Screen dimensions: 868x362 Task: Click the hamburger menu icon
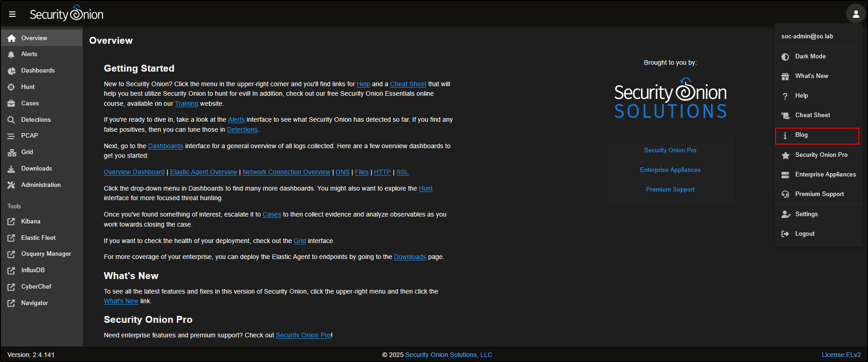pyautogui.click(x=12, y=14)
